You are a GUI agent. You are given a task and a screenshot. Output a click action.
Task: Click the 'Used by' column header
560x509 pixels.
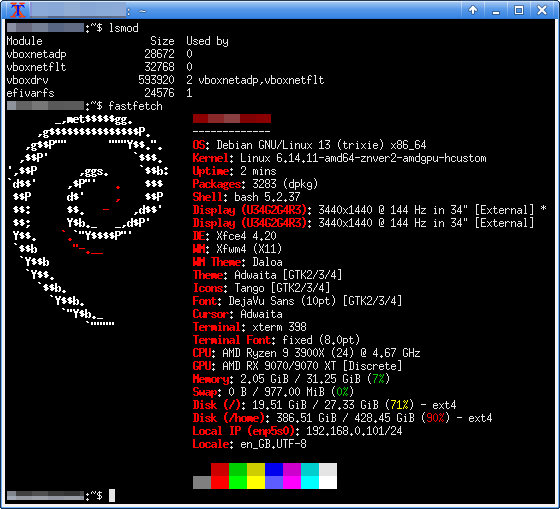click(207, 41)
